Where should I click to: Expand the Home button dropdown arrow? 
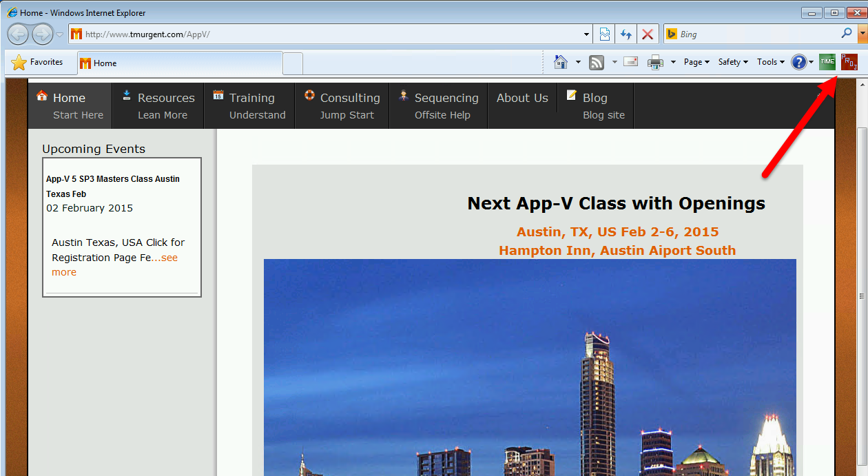pyautogui.click(x=578, y=62)
